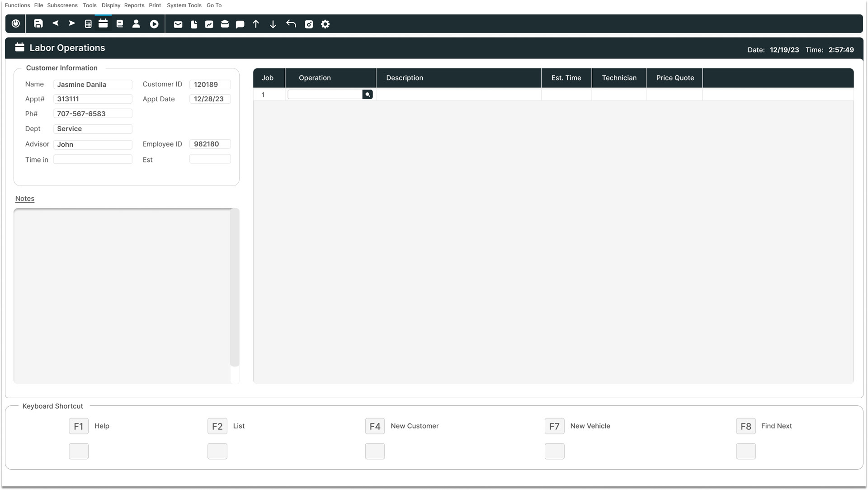This screenshot has width=868, height=490.
Task: Click the Description column header
Action: pyautogui.click(x=458, y=78)
